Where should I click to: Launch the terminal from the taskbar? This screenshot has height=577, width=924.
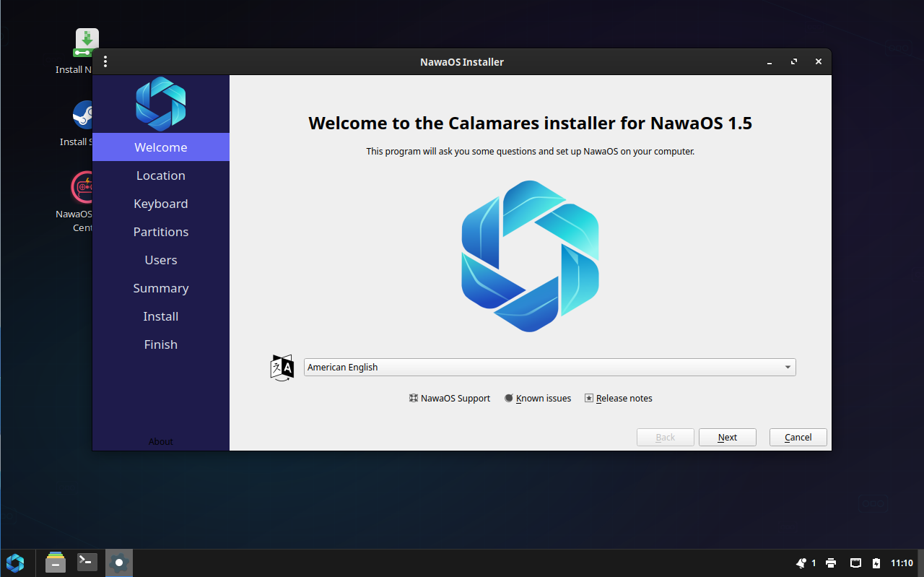[87, 563]
